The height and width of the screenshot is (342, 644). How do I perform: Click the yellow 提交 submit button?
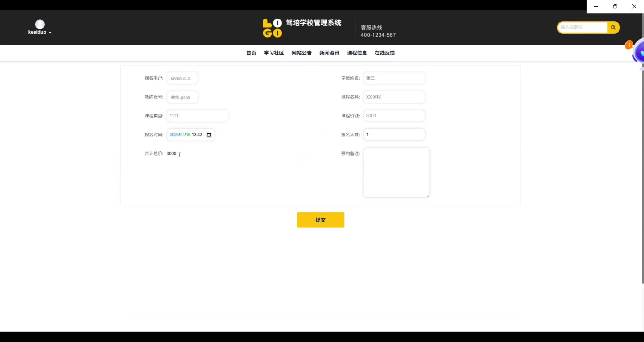(320, 220)
